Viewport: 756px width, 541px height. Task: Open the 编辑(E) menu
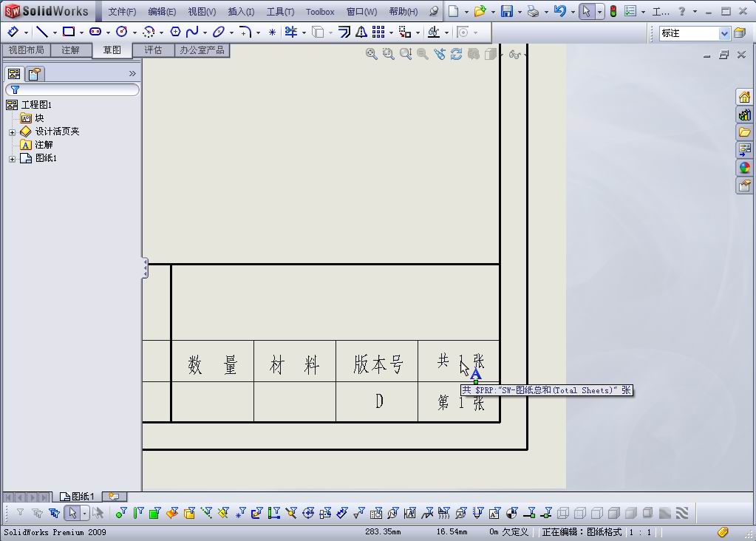[x=162, y=12]
